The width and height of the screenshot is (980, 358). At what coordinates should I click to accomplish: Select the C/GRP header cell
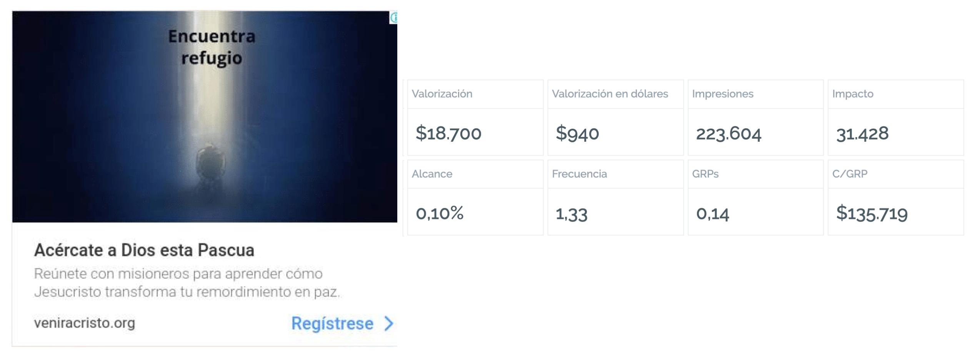pyautogui.click(x=896, y=174)
